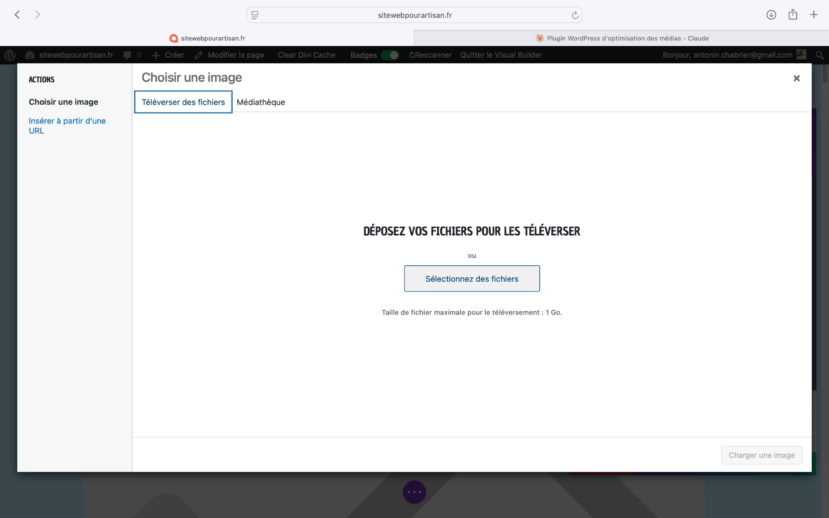Click the Safari back arrow

coord(17,15)
